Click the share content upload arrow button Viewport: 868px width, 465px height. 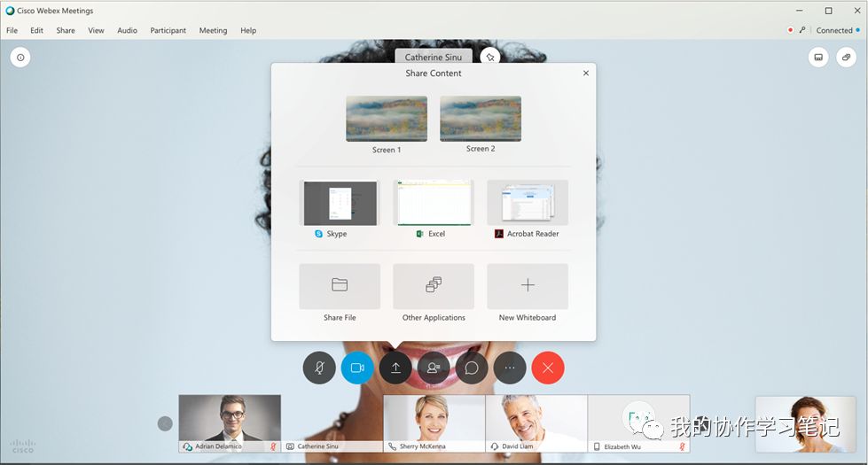tap(395, 368)
